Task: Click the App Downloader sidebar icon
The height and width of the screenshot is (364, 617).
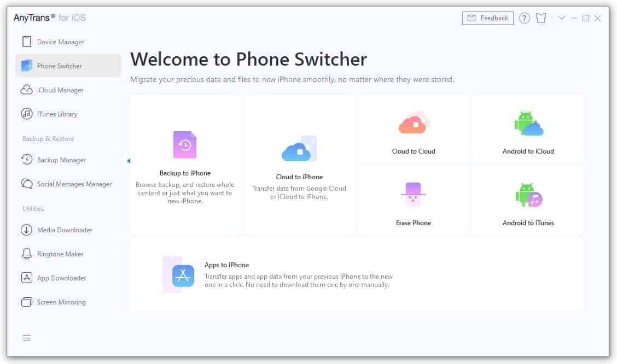Action: pyautogui.click(x=26, y=278)
